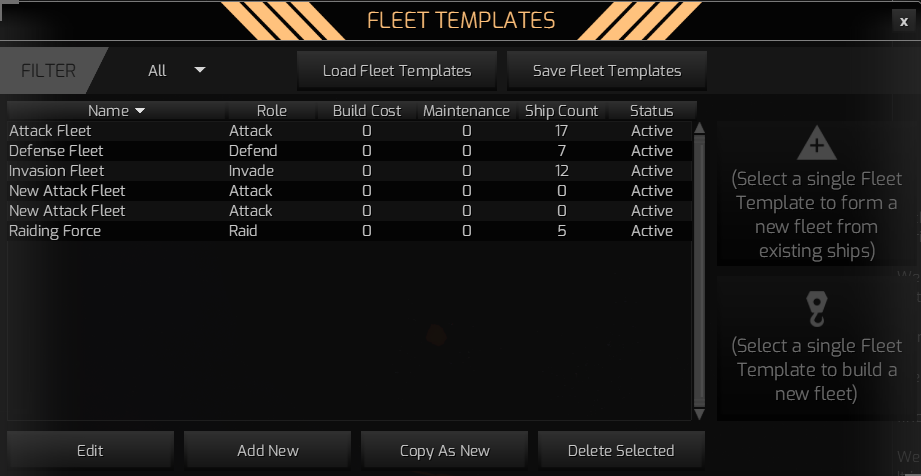The width and height of the screenshot is (921, 476).
Task: Click Load Fleet Templates button
Action: click(x=397, y=71)
